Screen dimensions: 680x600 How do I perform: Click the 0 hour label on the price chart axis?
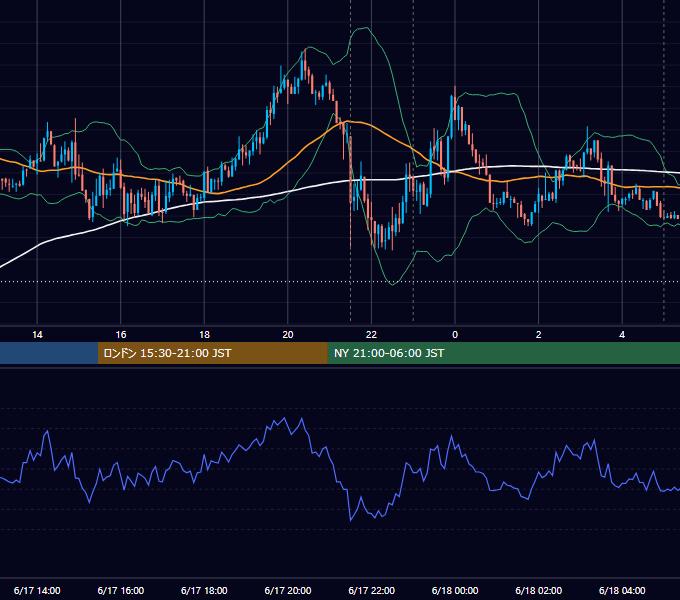(x=455, y=335)
